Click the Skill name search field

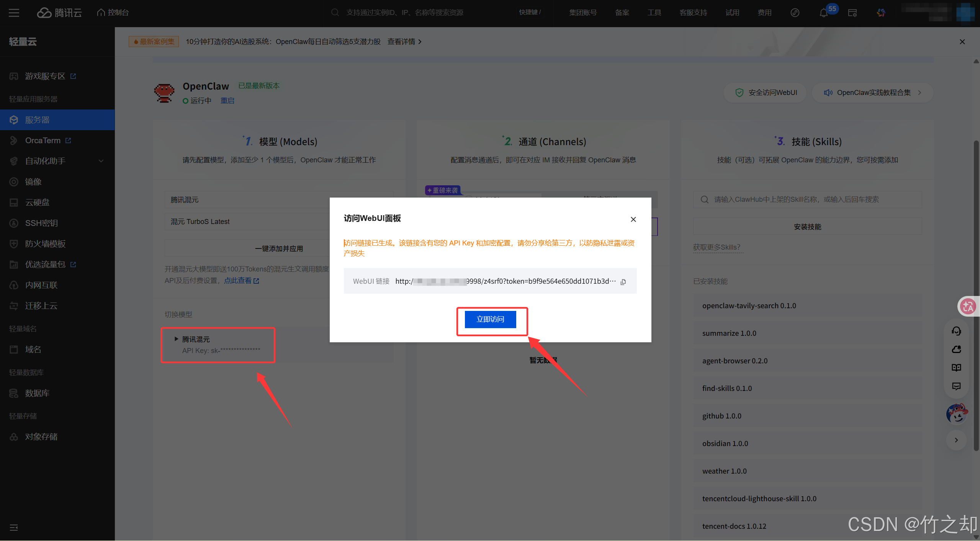[x=808, y=199]
